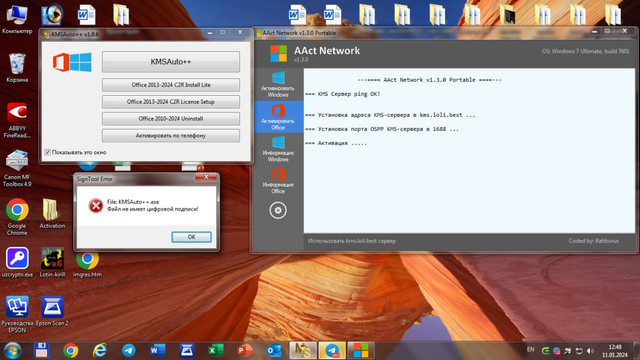Viewport: 640px width, 360px height.
Task: Switch to AAct Network taskbar window
Action: click(361, 351)
